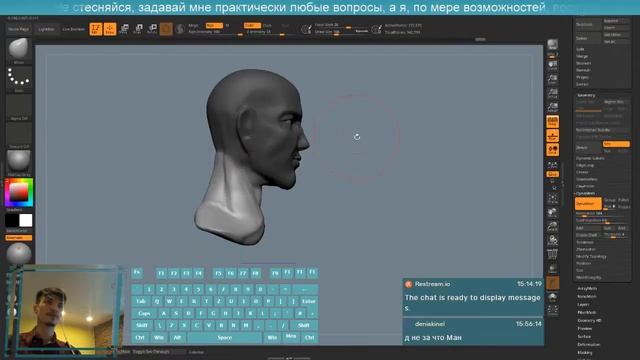Activate the Draw mode button
This screenshot has width=640, height=360.
110,29
